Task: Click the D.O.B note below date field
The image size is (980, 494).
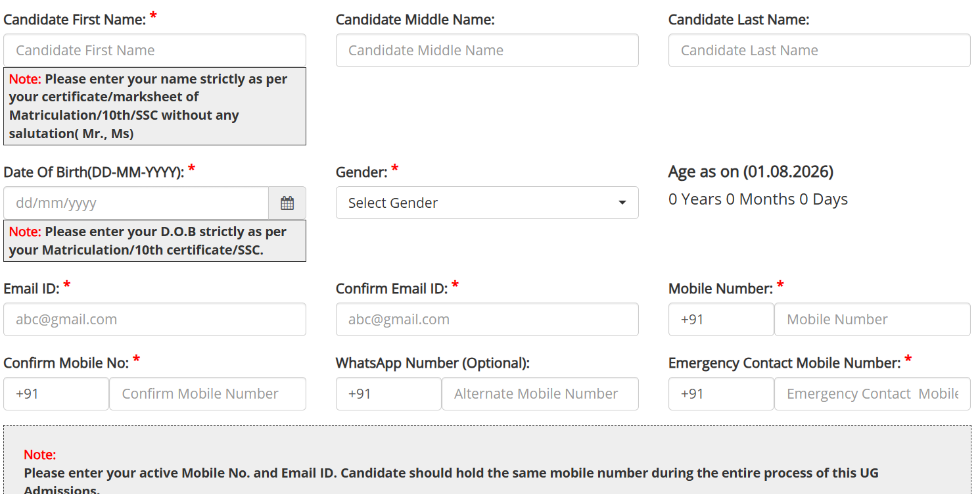Action: point(154,241)
